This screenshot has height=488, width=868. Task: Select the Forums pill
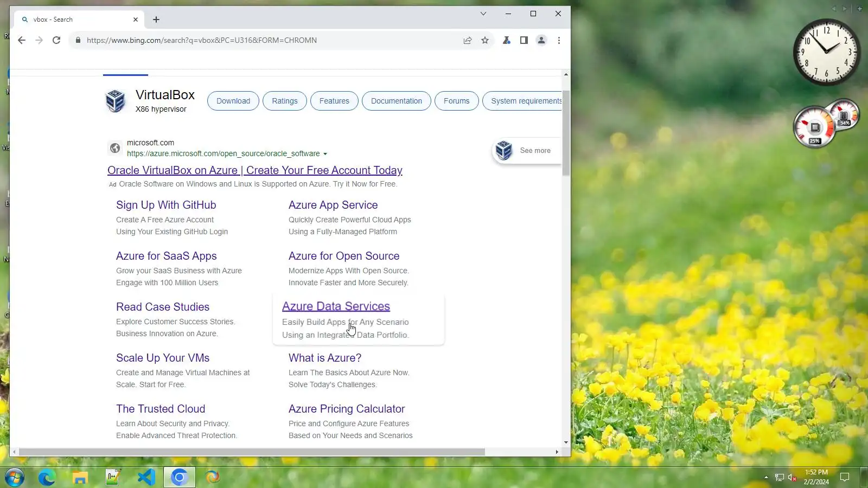(x=457, y=101)
